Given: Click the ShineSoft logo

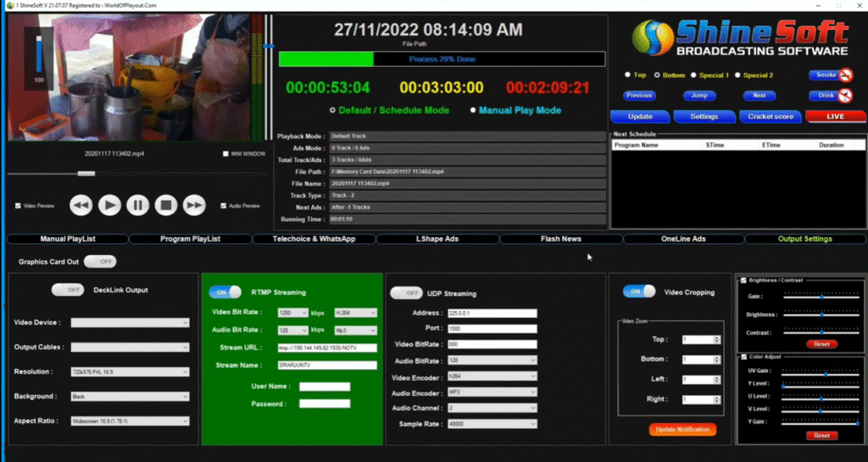Looking at the screenshot, I should tap(738, 39).
